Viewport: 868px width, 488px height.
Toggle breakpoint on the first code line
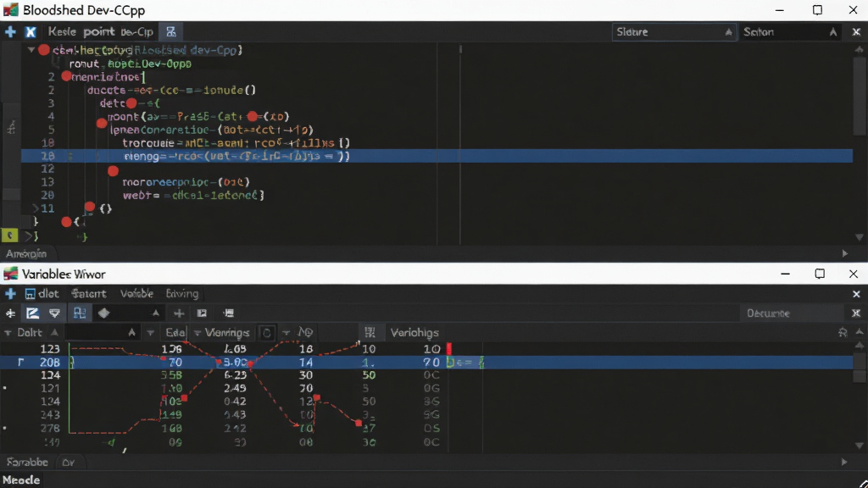[44, 50]
